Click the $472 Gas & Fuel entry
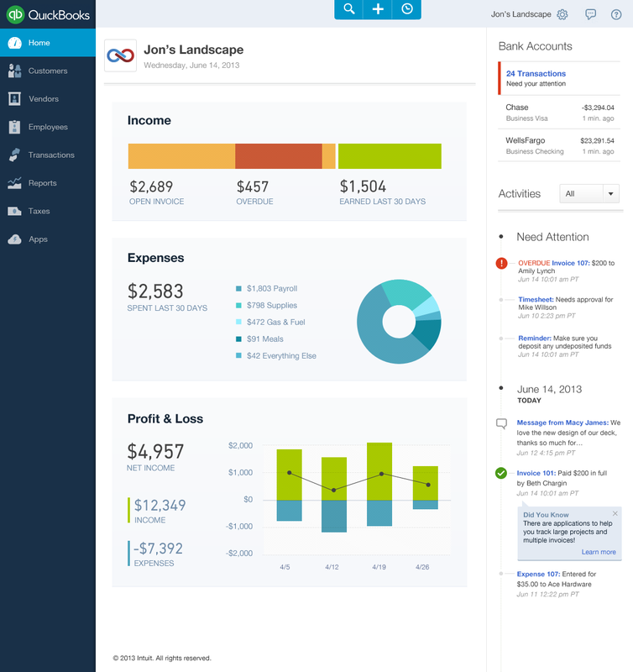This screenshot has width=633, height=672. pos(270,323)
